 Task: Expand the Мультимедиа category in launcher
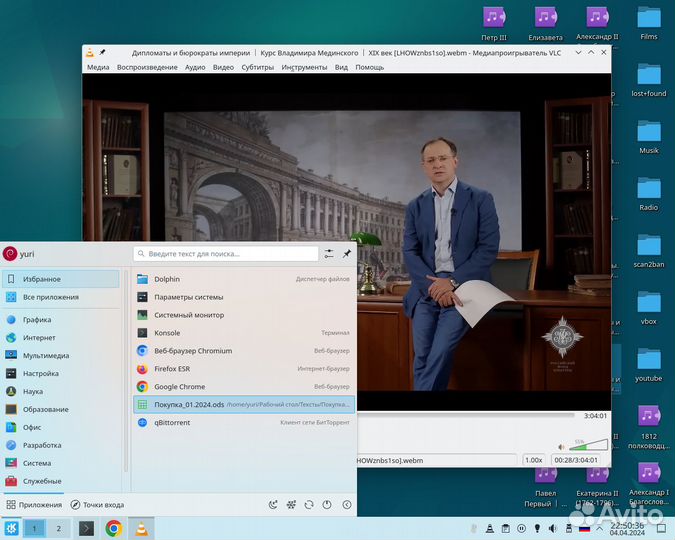(x=45, y=355)
